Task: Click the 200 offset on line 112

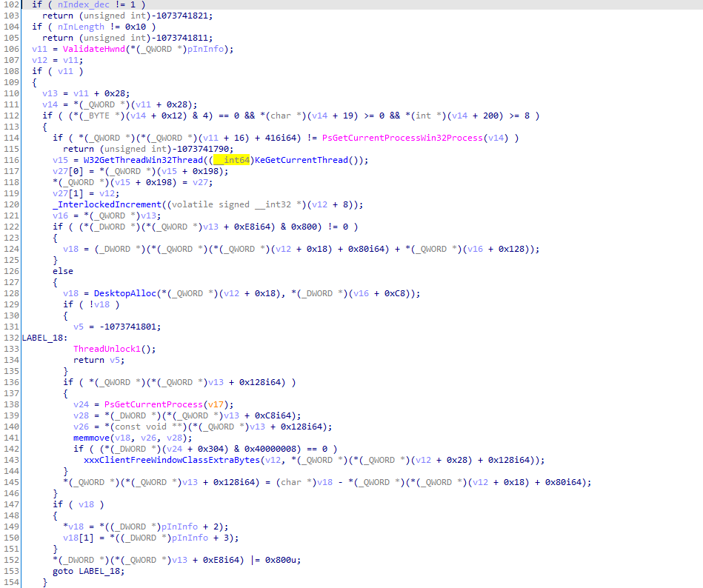Action: [x=490, y=116]
